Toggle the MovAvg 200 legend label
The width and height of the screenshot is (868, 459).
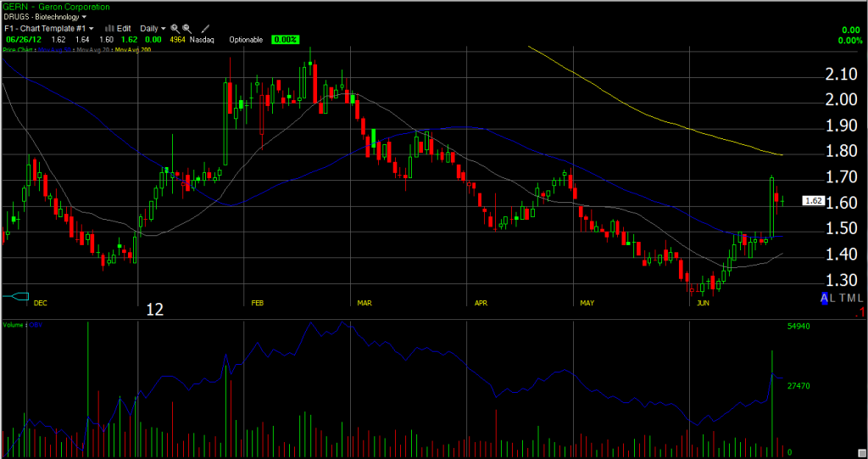click(135, 51)
